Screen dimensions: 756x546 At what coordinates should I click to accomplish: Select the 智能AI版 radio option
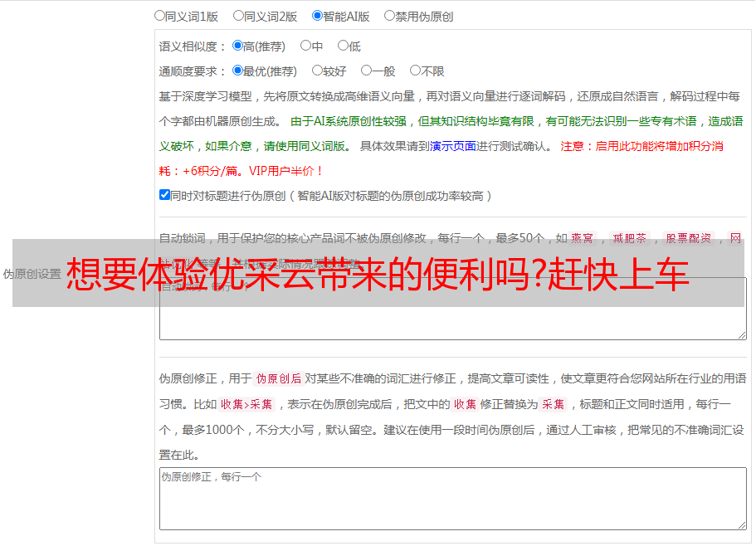click(317, 16)
